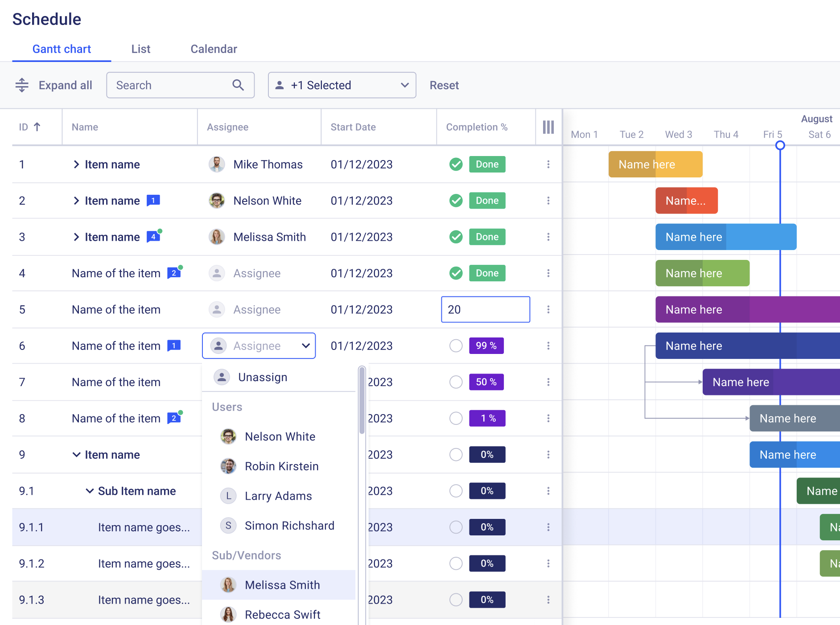Assign Robin Kirstein from the dropdown list
Screen dimensions: 840x625
coord(279,466)
